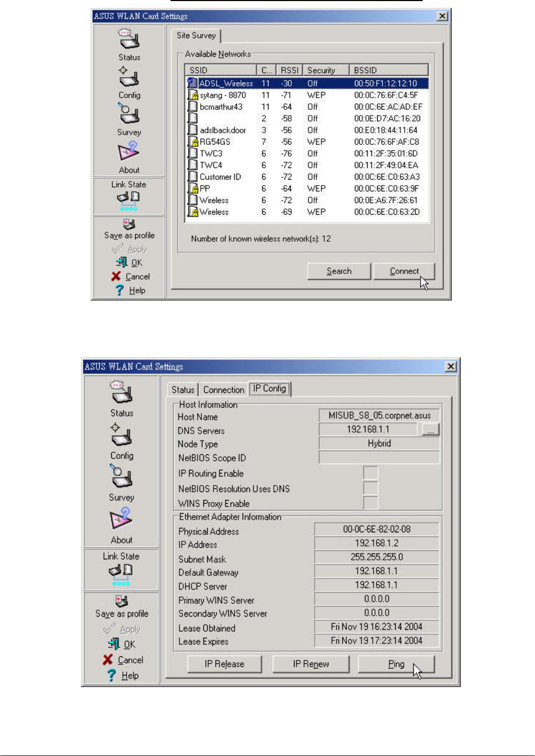Screen dimensions: 535x756
Task: Click the Ping button
Action: click(x=396, y=664)
